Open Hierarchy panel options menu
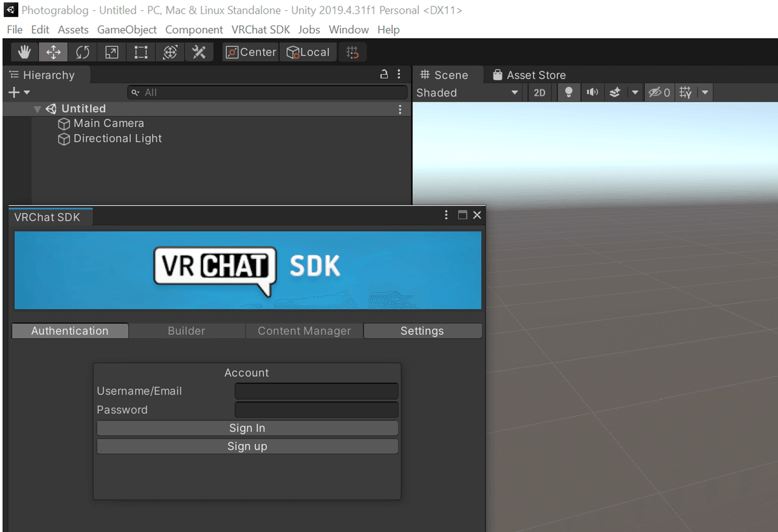This screenshot has width=778, height=532. click(x=399, y=75)
